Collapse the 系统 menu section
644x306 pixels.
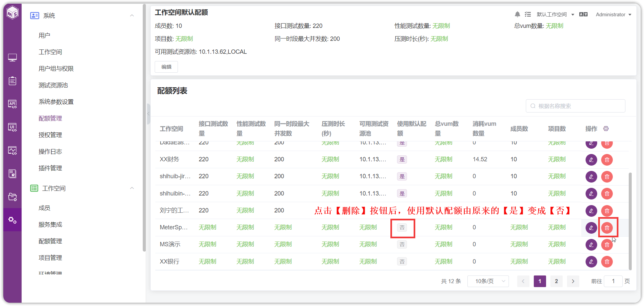(132, 16)
